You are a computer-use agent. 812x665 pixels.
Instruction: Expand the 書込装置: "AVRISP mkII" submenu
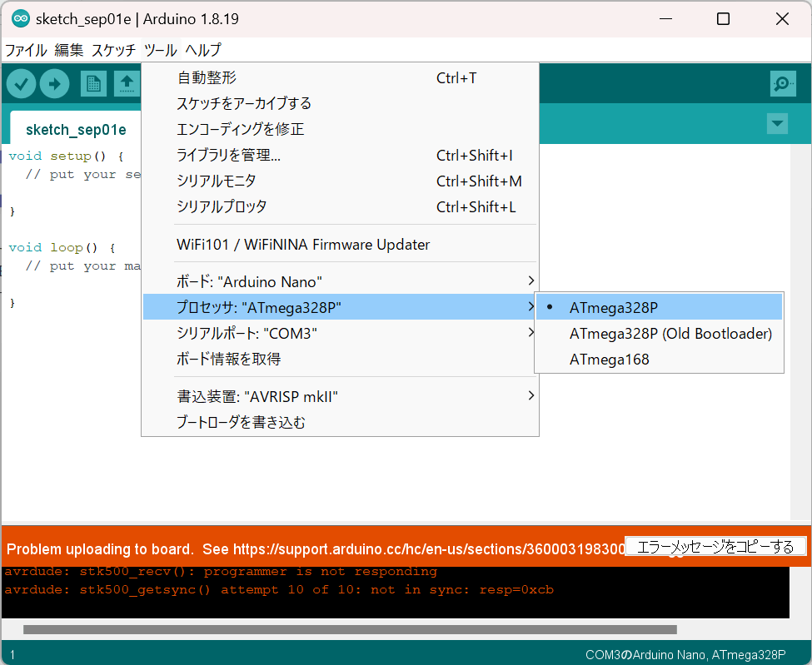click(x=340, y=396)
